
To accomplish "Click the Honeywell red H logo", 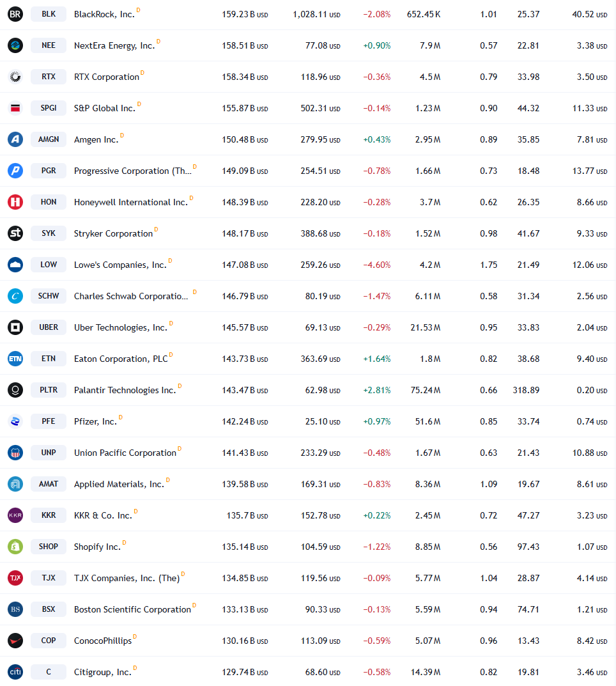I will click(15, 202).
